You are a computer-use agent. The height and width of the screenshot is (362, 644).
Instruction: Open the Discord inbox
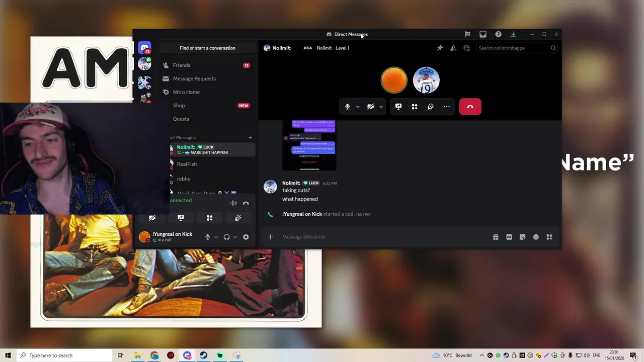(483, 34)
